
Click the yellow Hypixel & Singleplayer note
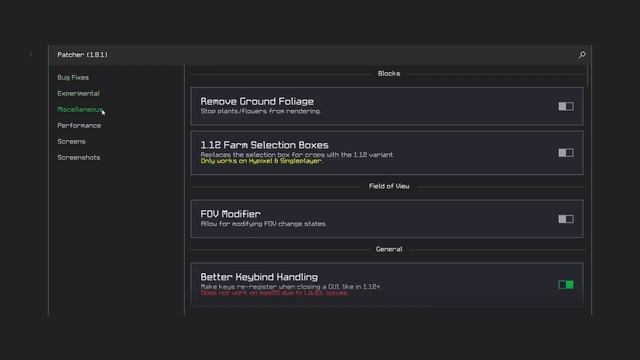tap(261, 161)
